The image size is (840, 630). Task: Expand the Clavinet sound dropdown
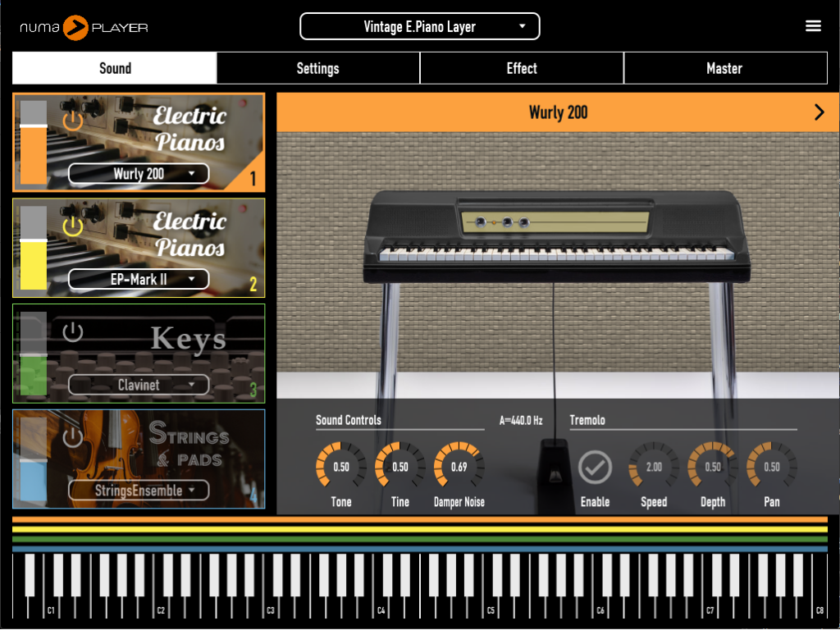click(x=139, y=385)
